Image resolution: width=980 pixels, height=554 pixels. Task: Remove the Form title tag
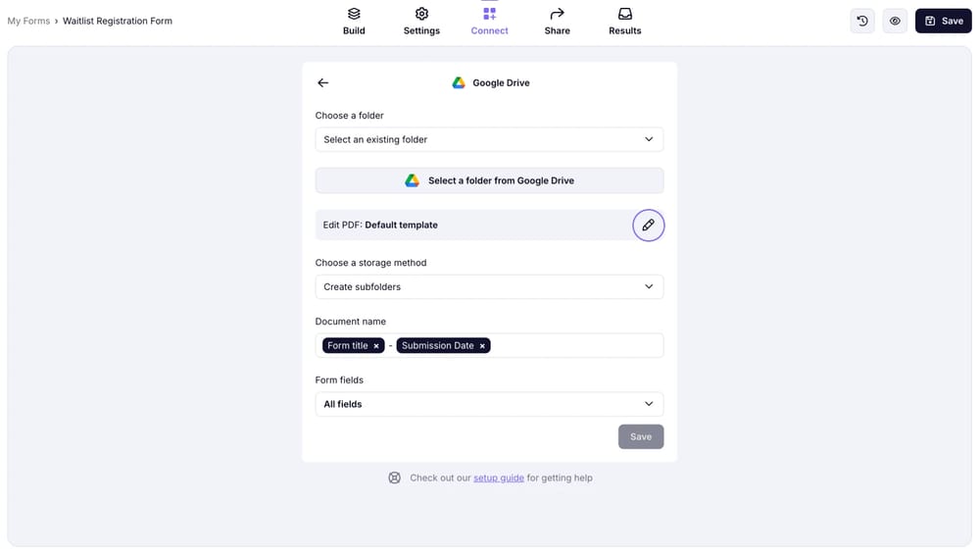click(x=376, y=346)
